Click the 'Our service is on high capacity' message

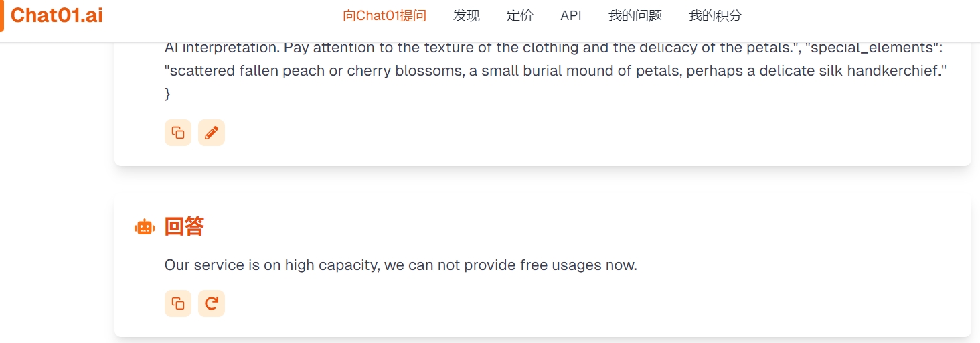(x=401, y=265)
